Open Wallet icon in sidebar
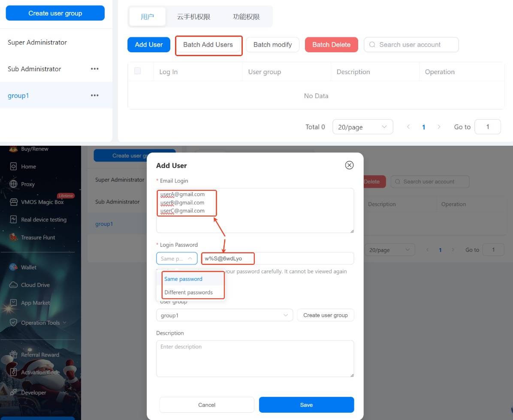Image resolution: width=513 pixels, height=420 pixels. tap(13, 267)
